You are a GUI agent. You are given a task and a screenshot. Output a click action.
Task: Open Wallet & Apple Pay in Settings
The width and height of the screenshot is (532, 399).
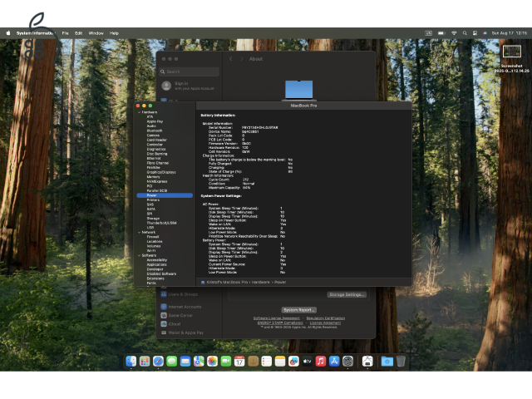pyautogui.click(x=183, y=332)
